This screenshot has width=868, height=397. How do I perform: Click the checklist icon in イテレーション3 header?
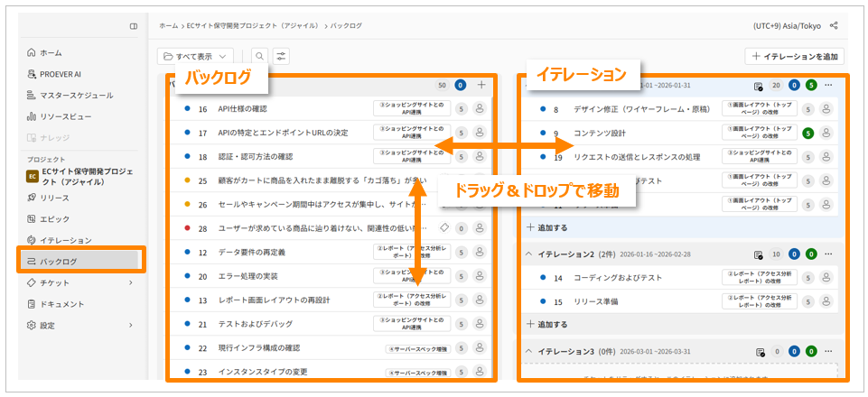759,351
